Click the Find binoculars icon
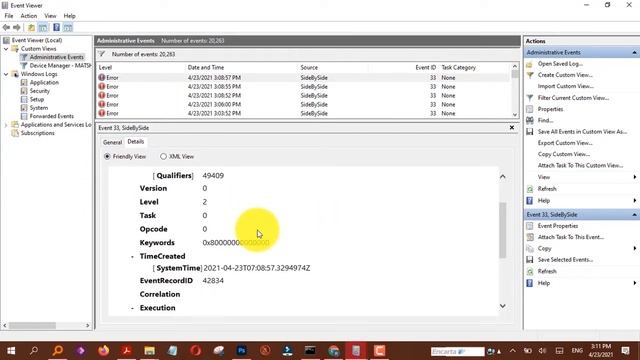Screen dimensions: 640x360 tap(529, 120)
